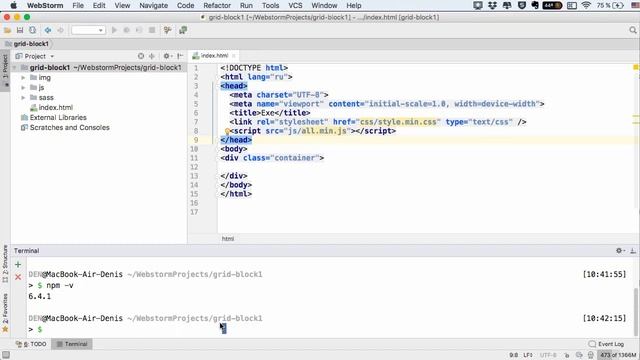The image size is (640, 360).
Task: Open the Apple menu
Action: 13,6
